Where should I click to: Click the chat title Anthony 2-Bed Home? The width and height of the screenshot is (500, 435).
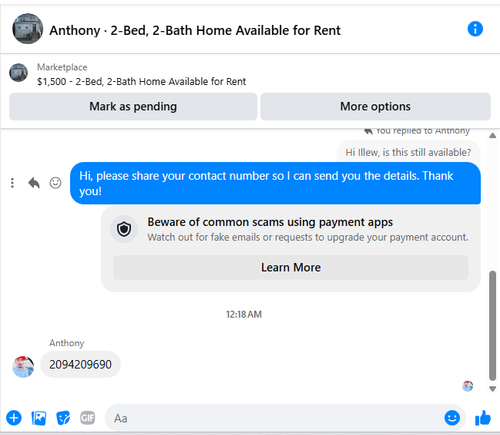(x=195, y=30)
